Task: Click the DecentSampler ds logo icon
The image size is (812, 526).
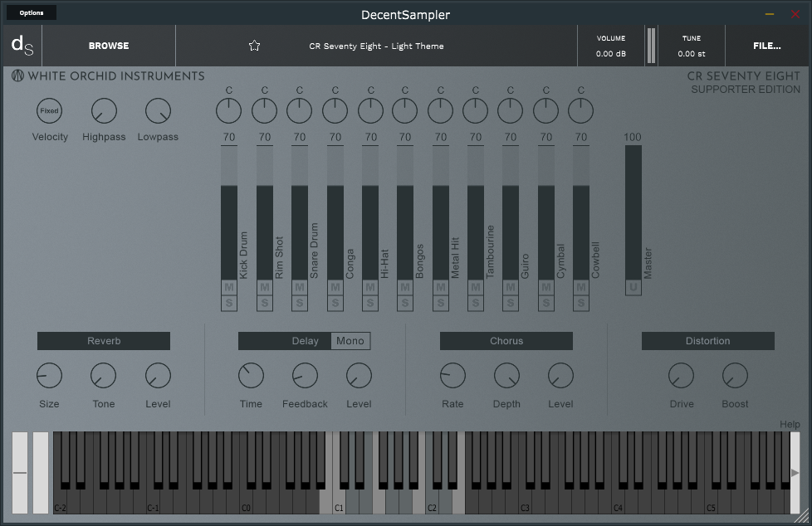Action: pyautogui.click(x=22, y=46)
